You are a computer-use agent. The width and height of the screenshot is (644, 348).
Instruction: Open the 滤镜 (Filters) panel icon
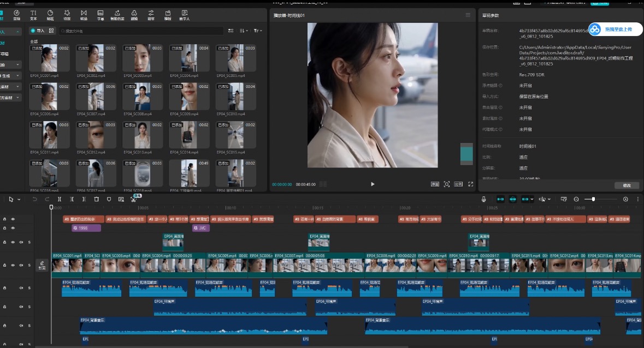click(x=134, y=15)
